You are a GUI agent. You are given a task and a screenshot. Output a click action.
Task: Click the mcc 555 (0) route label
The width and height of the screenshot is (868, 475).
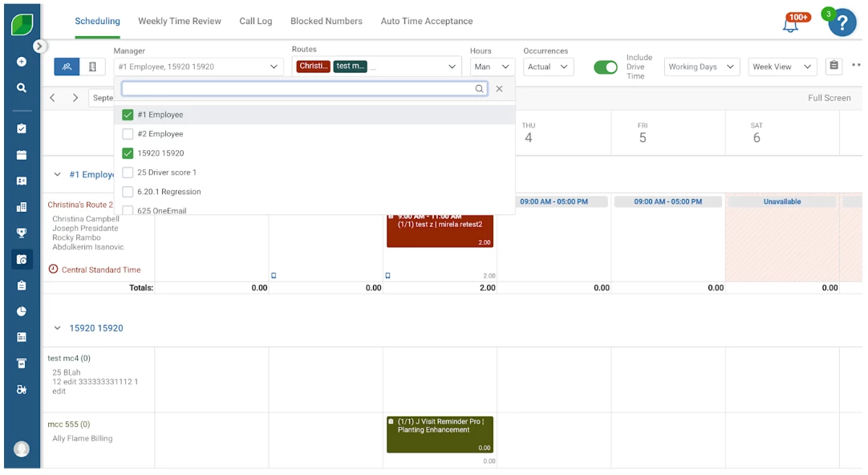69,424
